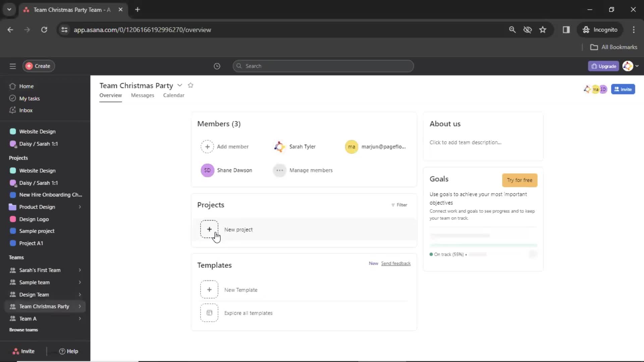The image size is (644, 362).
Task: Click Try for free Goals button
Action: 520,180
